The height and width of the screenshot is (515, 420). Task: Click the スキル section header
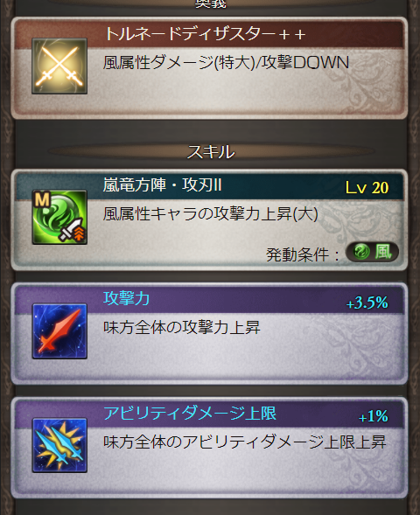[x=211, y=152]
